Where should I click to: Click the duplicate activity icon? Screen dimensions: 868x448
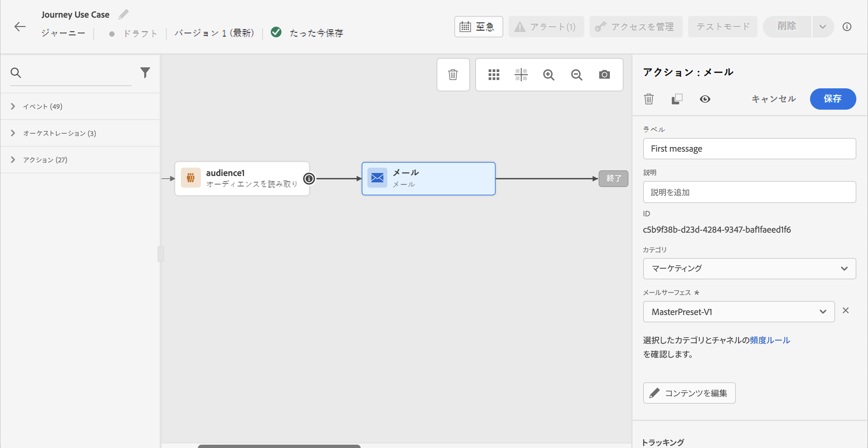[x=677, y=99]
